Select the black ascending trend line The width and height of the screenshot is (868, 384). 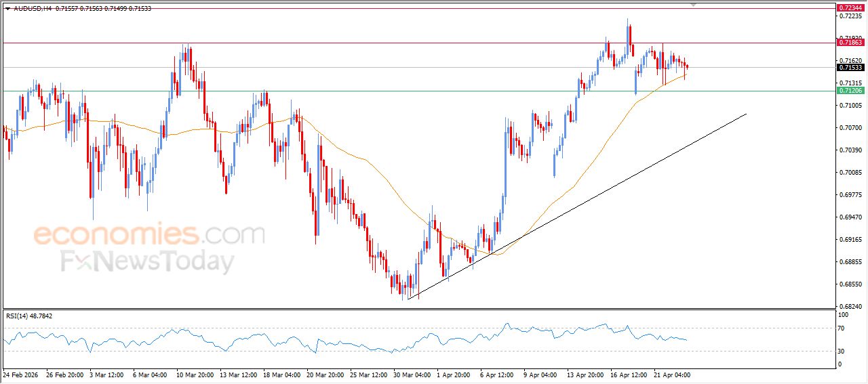pyautogui.click(x=576, y=207)
